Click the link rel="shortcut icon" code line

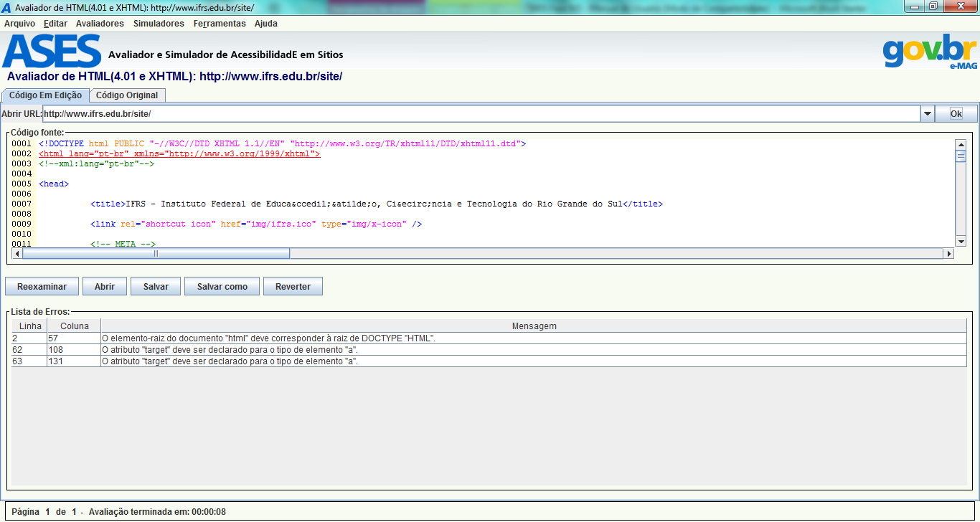point(256,224)
